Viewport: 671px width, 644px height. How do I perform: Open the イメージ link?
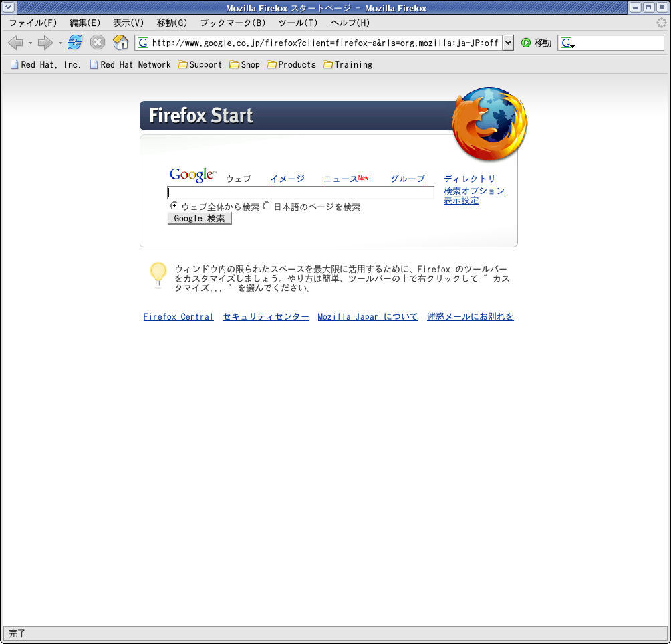tap(287, 179)
